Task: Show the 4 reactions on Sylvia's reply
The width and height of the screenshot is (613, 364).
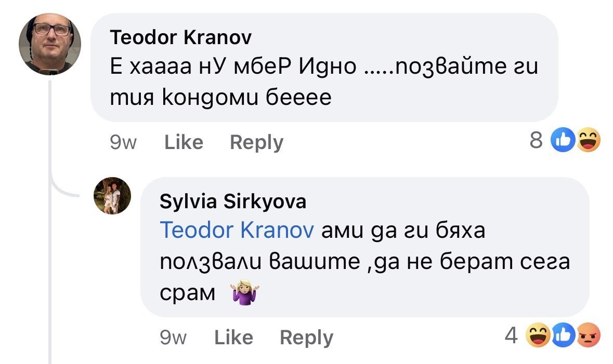Action: pyautogui.click(x=512, y=336)
